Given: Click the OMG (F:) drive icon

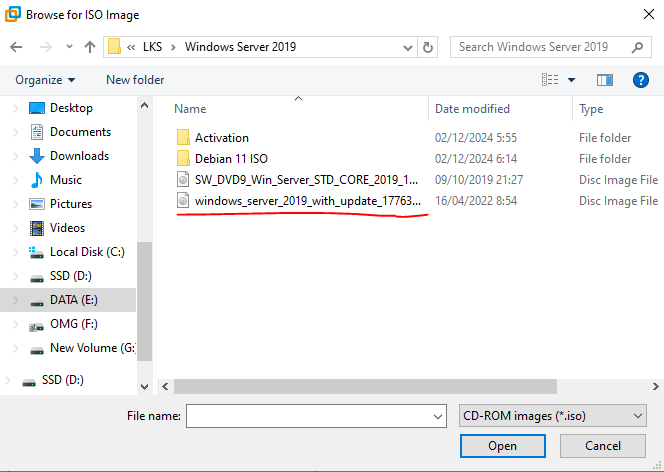Looking at the screenshot, I should pyautogui.click(x=36, y=327).
